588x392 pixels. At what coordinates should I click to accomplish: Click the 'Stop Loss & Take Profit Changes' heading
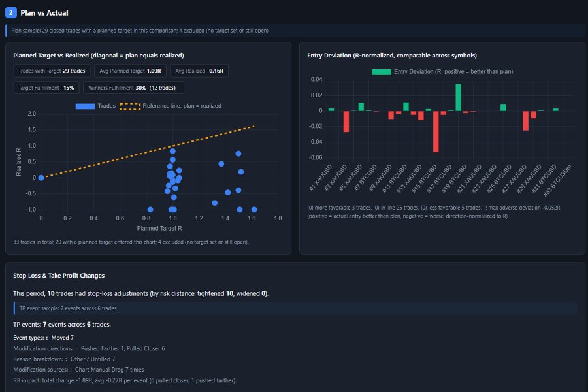[x=59, y=276]
